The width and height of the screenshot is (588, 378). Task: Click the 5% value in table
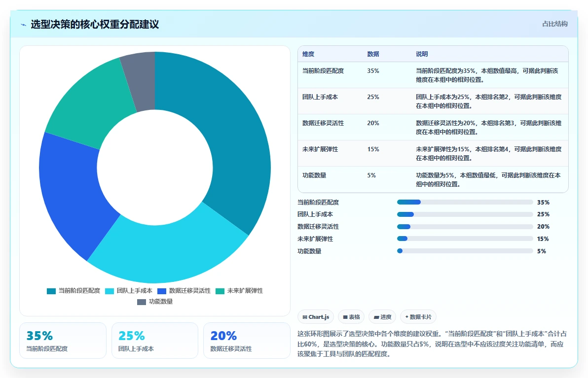371,175
